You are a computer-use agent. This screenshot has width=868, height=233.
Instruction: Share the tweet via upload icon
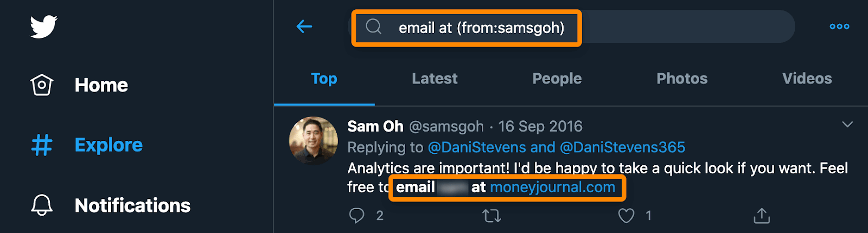pos(762,216)
